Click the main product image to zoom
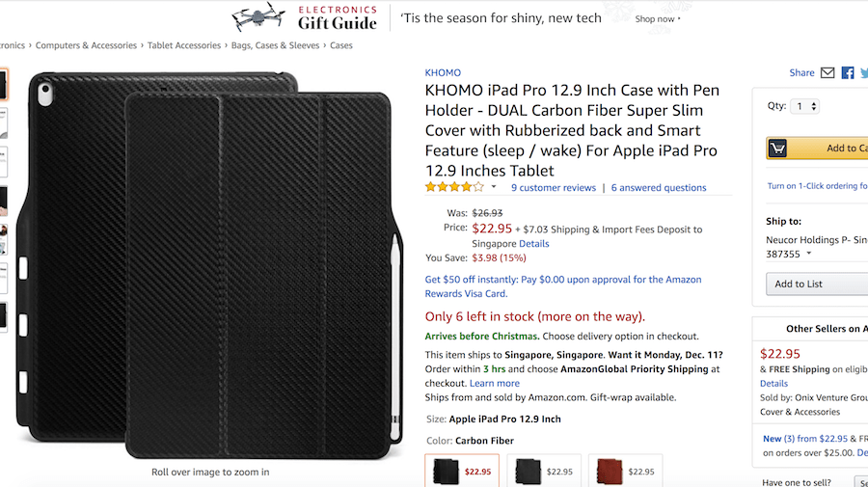Image resolution: width=868 pixels, height=487 pixels. pyautogui.click(x=210, y=264)
